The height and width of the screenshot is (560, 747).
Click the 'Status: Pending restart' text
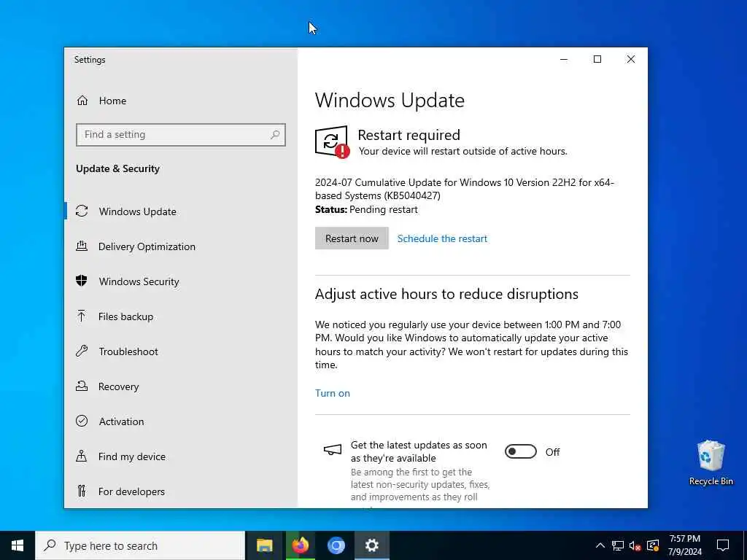366,209
